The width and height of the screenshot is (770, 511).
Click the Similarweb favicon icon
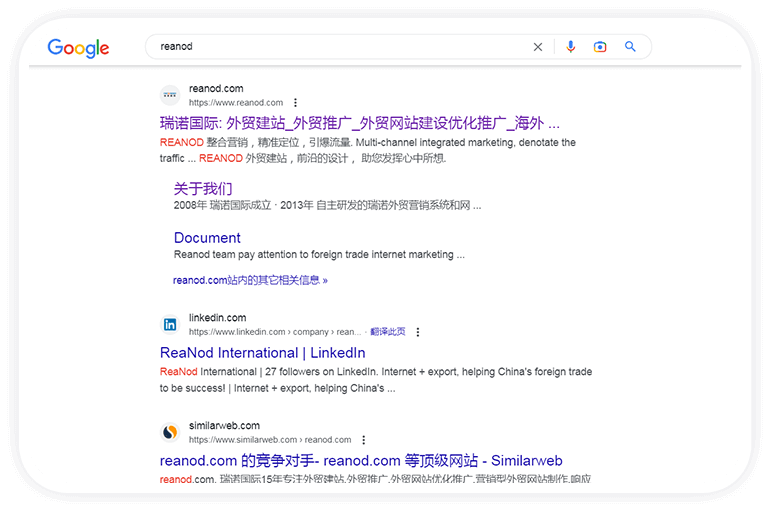[170, 432]
